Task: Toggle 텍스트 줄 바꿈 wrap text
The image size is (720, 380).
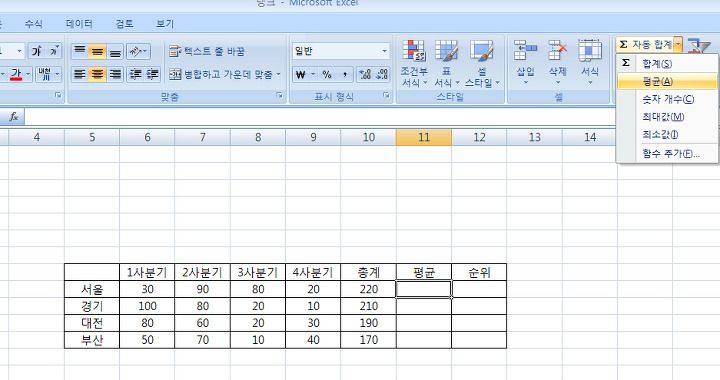Action: click(x=207, y=51)
